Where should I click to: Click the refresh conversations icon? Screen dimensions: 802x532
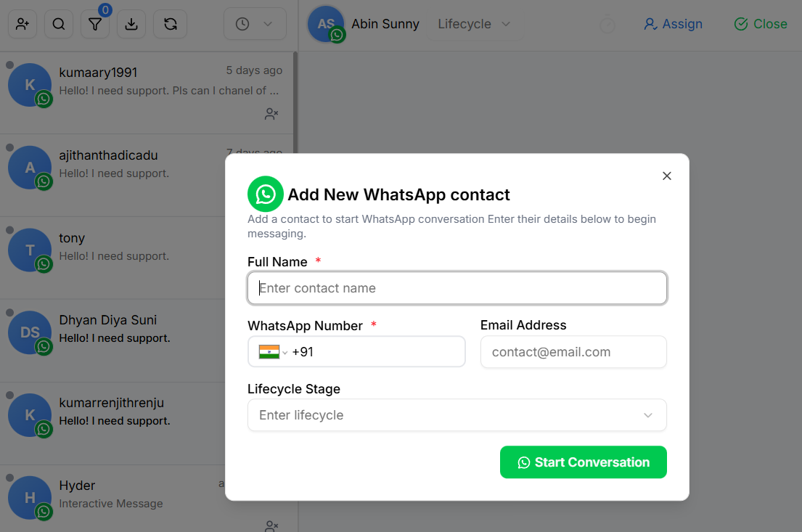tap(167, 24)
